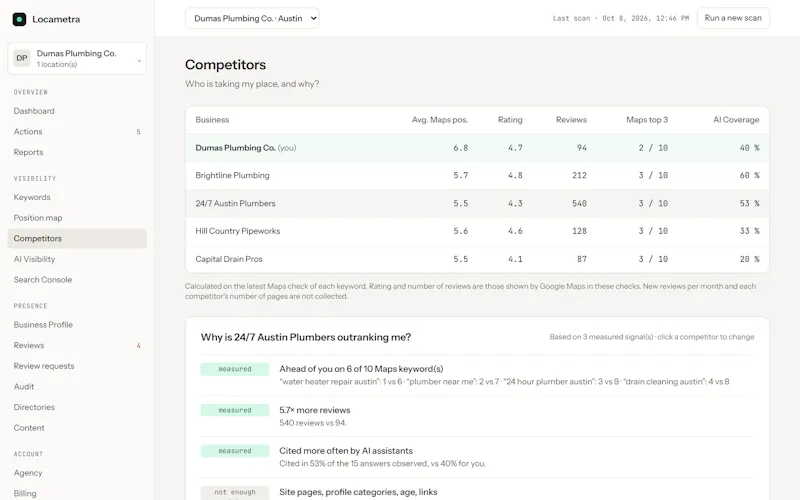Image resolution: width=800 pixels, height=500 pixels.
Task: Open Search Console section
Action: tap(43, 280)
